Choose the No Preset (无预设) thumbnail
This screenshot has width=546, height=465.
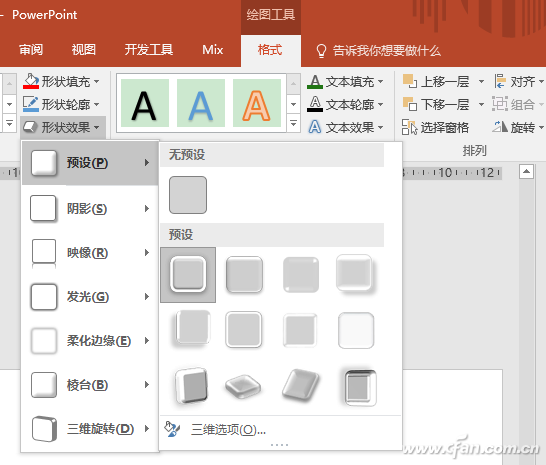(x=188, y=195)
